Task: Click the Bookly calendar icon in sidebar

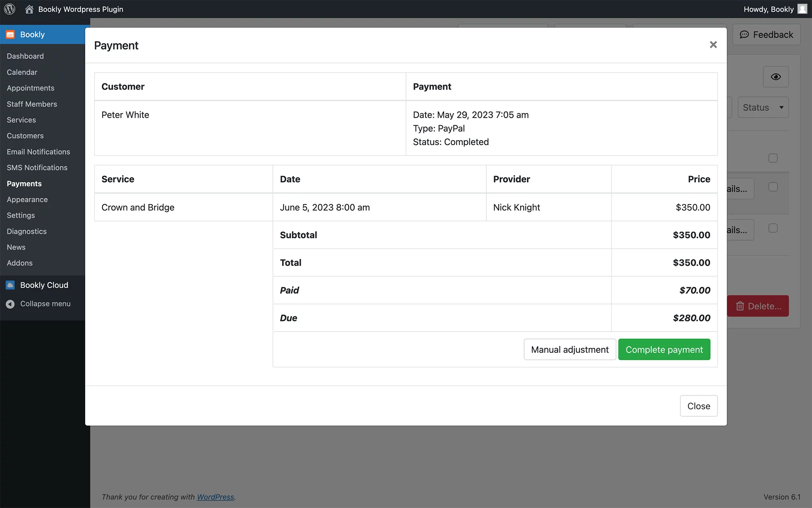Action: click(11, 35)
